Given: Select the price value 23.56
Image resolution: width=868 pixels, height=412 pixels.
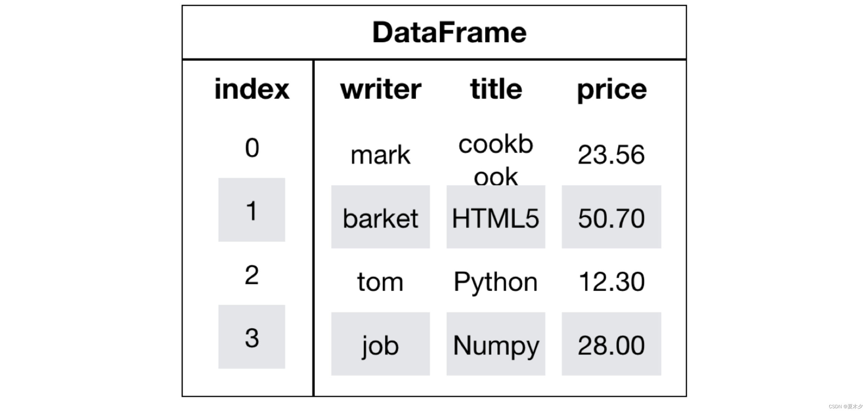Looking at the screenshot, I should coord(611,155).
